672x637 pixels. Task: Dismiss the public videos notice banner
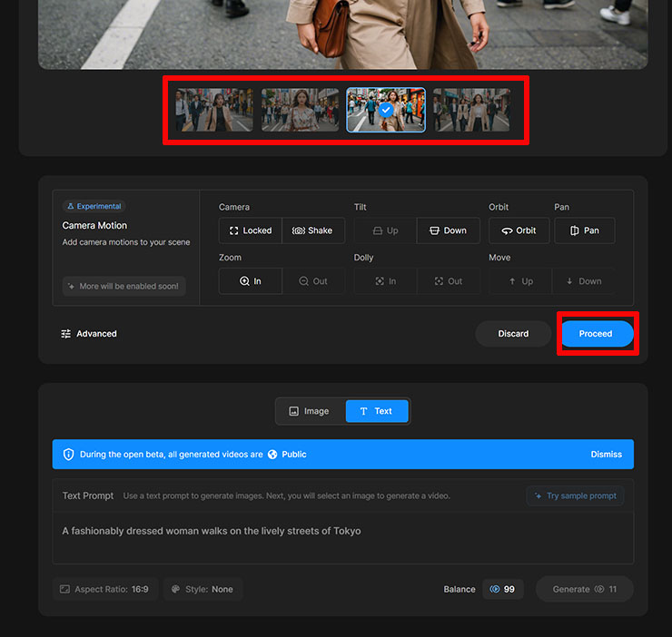click(x=606, y=455)
